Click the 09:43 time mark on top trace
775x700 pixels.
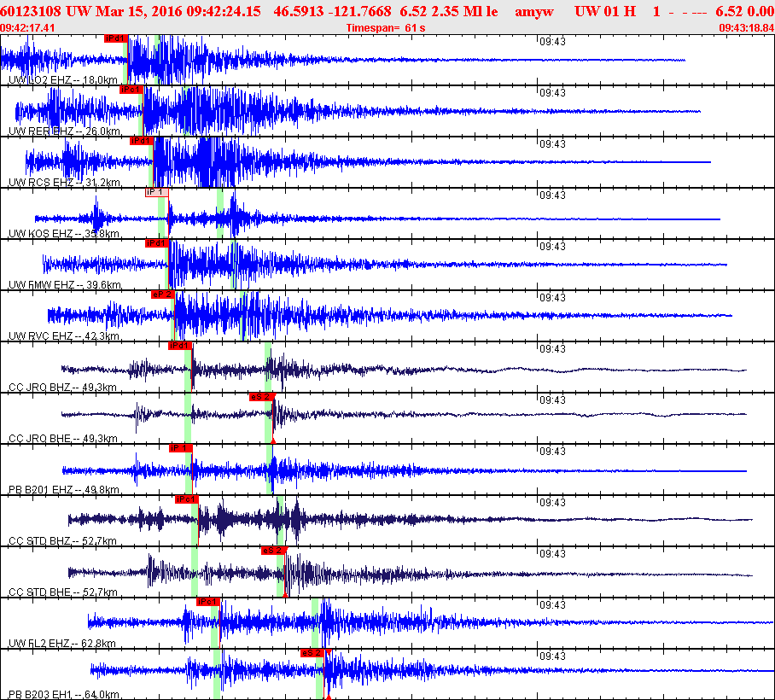[553, 41]
